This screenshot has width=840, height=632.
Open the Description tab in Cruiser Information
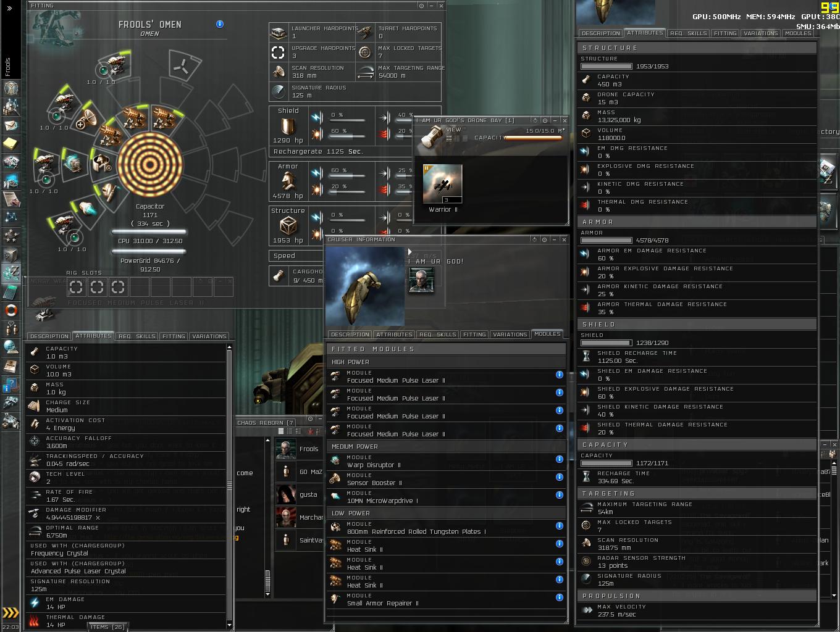(x=350, y=335)
